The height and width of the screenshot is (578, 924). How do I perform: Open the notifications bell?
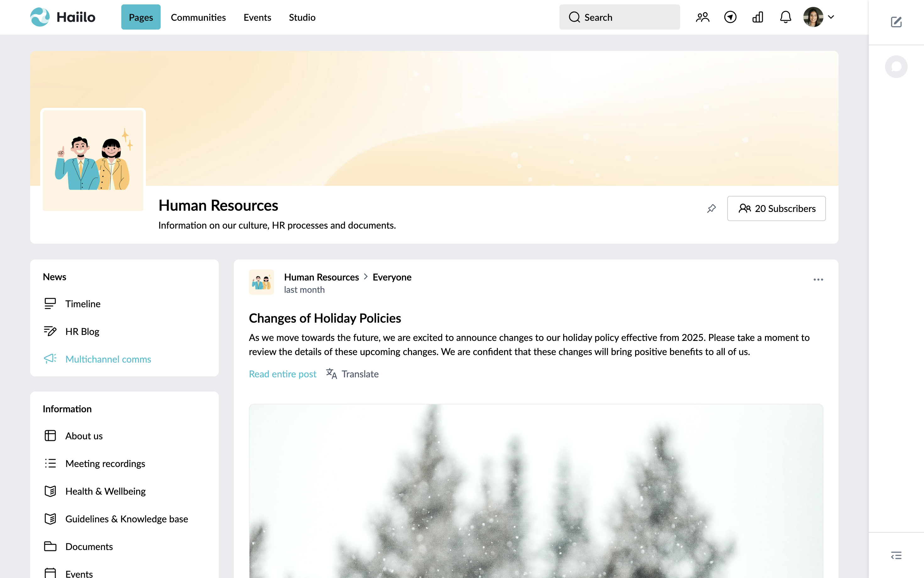tap(785, 17)
